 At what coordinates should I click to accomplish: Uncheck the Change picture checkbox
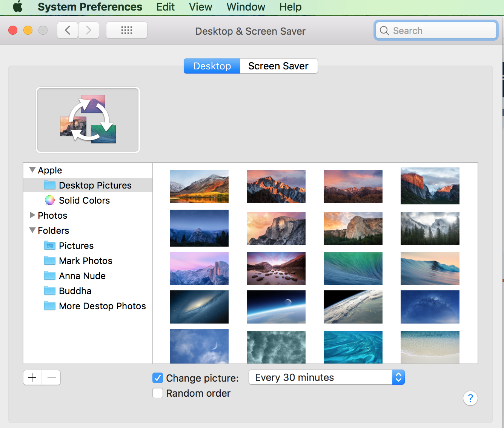click(158, 378)
